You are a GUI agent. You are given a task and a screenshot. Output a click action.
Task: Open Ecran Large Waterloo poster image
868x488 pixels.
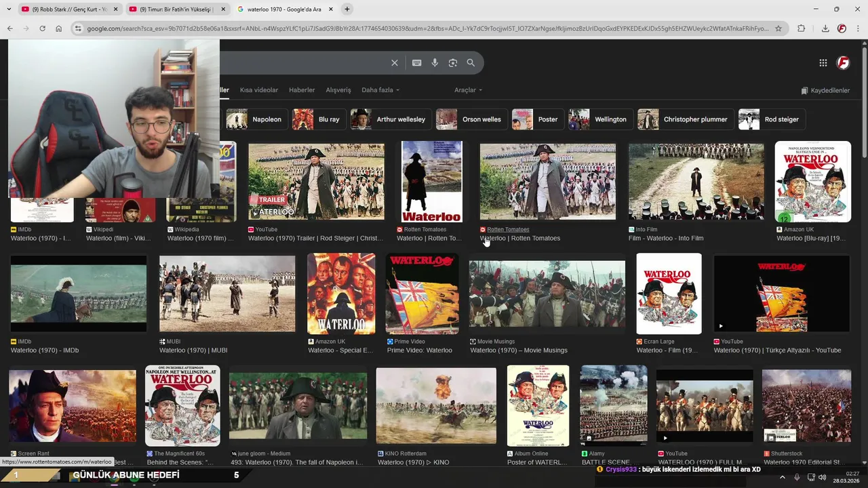[x=669, y=293]
